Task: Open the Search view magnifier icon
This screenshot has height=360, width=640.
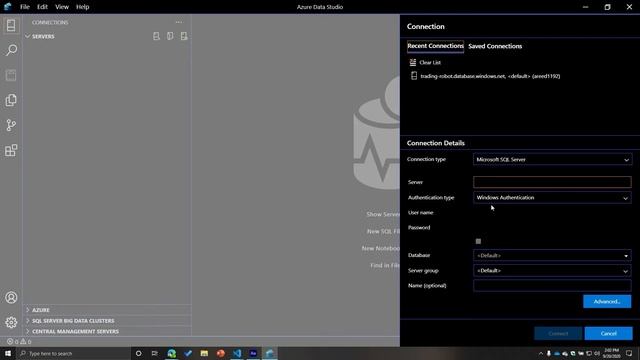Action: 11,50
